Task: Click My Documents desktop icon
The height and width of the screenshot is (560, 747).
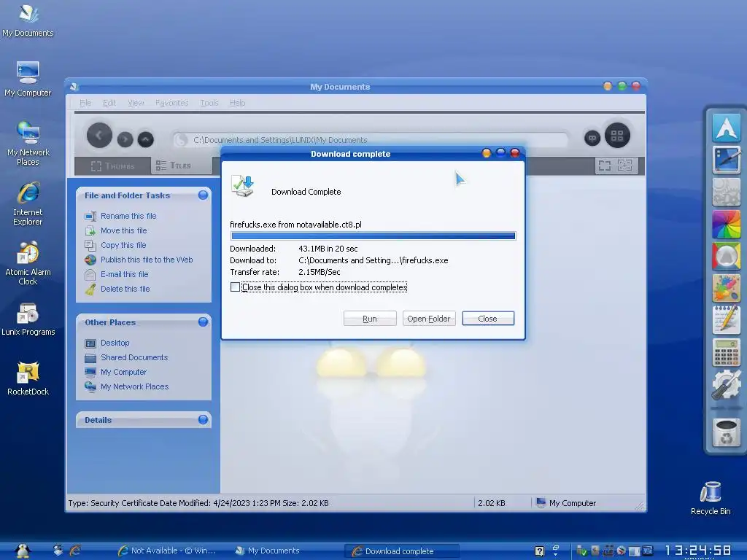Action: pos(28,21)
